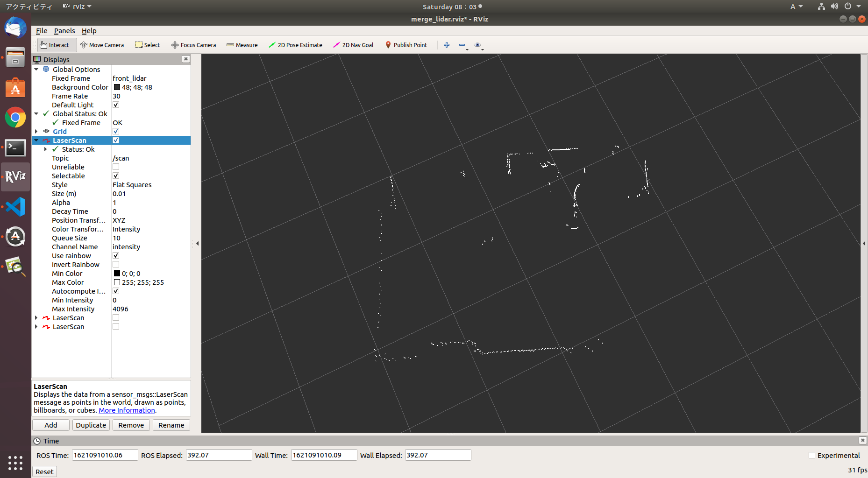This screenshot has height=478, width=868.
Task: Choose the Measure tool
Action: pos(242,45)
